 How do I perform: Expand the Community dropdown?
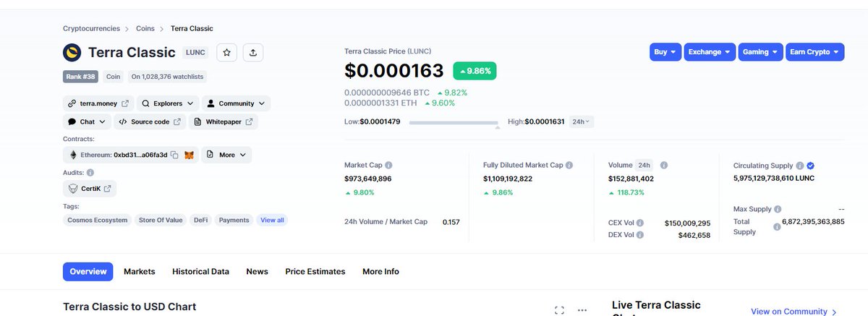[x=236, y=103]
